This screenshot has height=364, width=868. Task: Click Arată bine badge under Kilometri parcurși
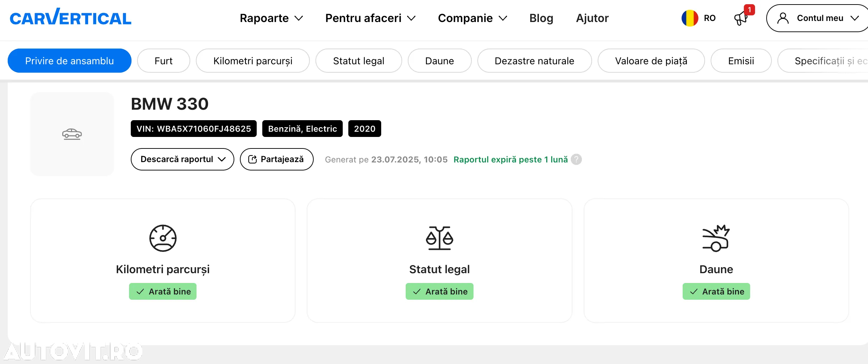pyautogui.click(x=163, y=291)
